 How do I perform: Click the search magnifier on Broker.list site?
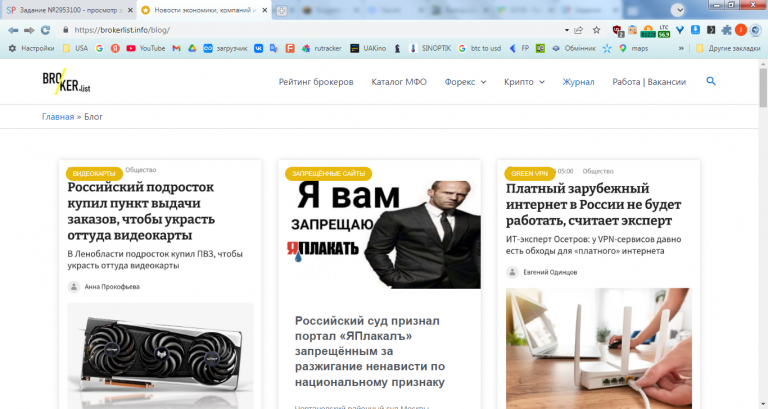[711, 81]
